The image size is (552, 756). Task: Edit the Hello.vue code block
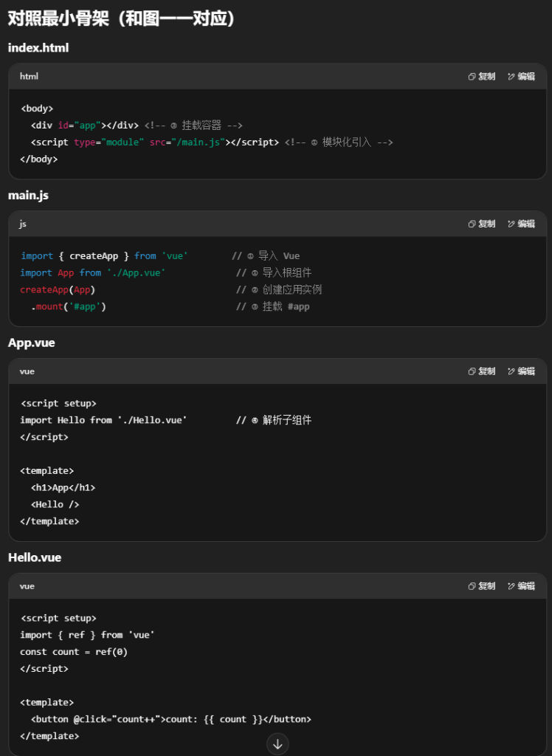tap(521, 586)
